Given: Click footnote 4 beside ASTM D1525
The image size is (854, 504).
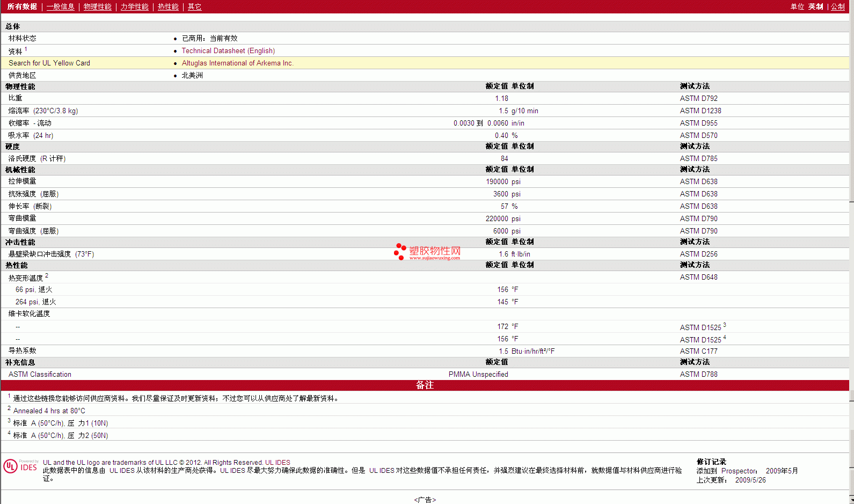Looking at the screenshot, I should coord(725,337).
